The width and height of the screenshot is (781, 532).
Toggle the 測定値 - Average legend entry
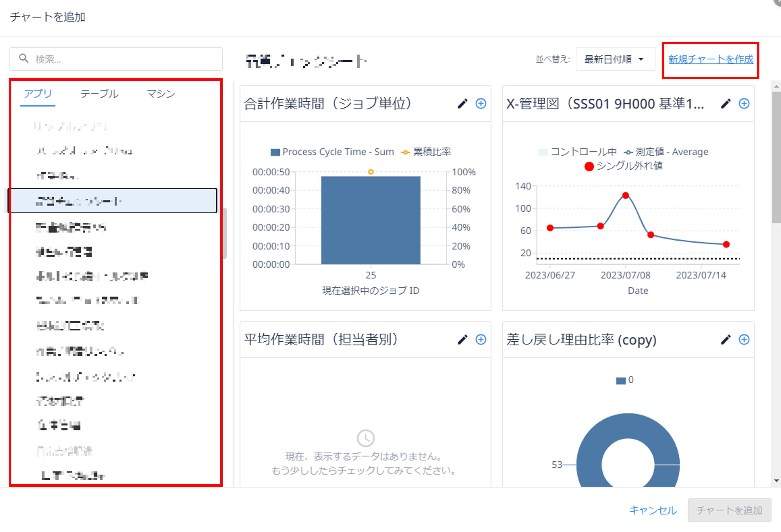(666, 152)
